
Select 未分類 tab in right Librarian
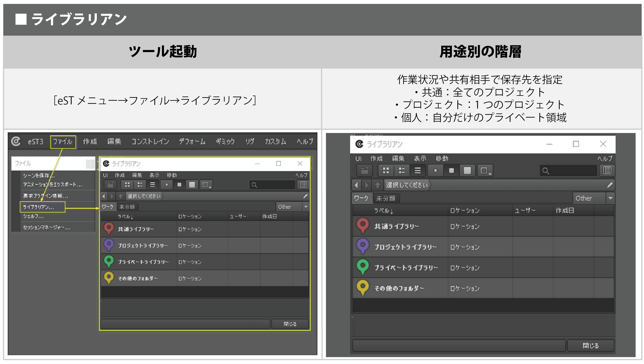pyautogui.click(x=386, y=199)
